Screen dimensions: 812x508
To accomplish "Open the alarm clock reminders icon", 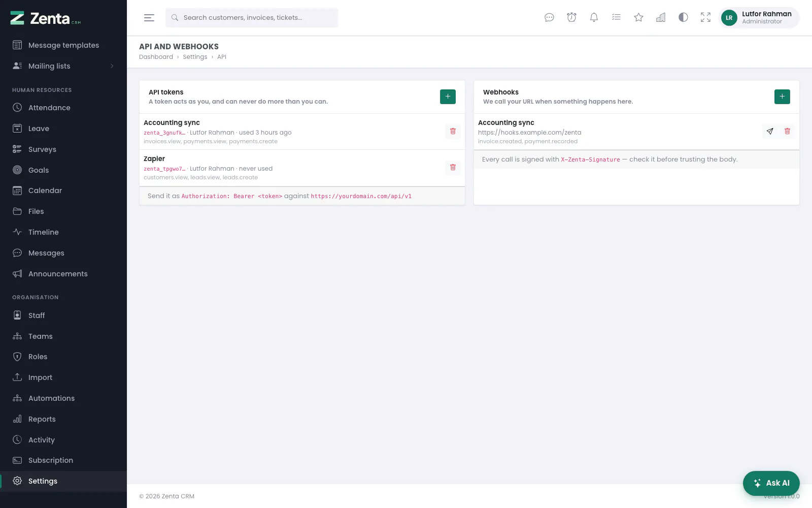I will coord(571,18).
